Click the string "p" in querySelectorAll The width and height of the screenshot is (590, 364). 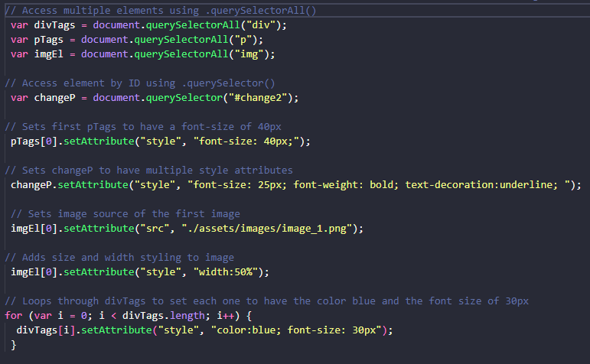tap(243, 40)
